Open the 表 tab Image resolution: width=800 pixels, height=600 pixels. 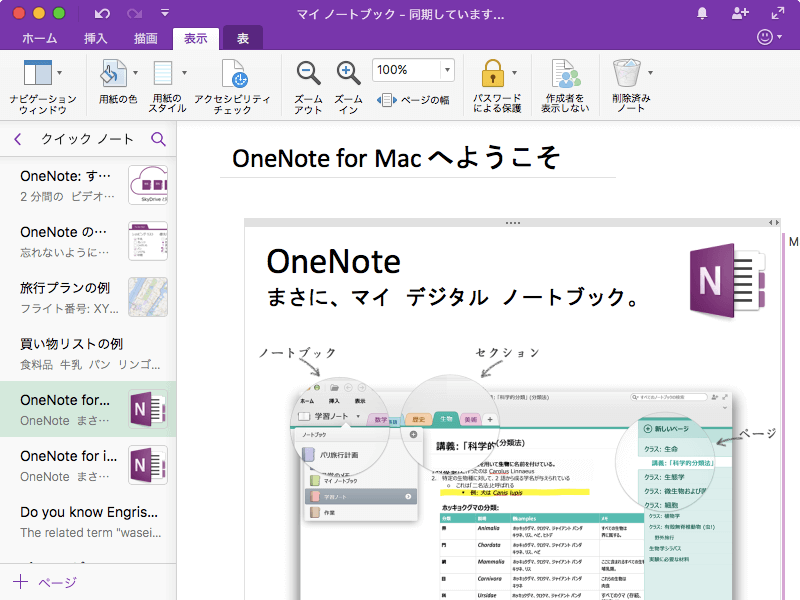(243, 38)
